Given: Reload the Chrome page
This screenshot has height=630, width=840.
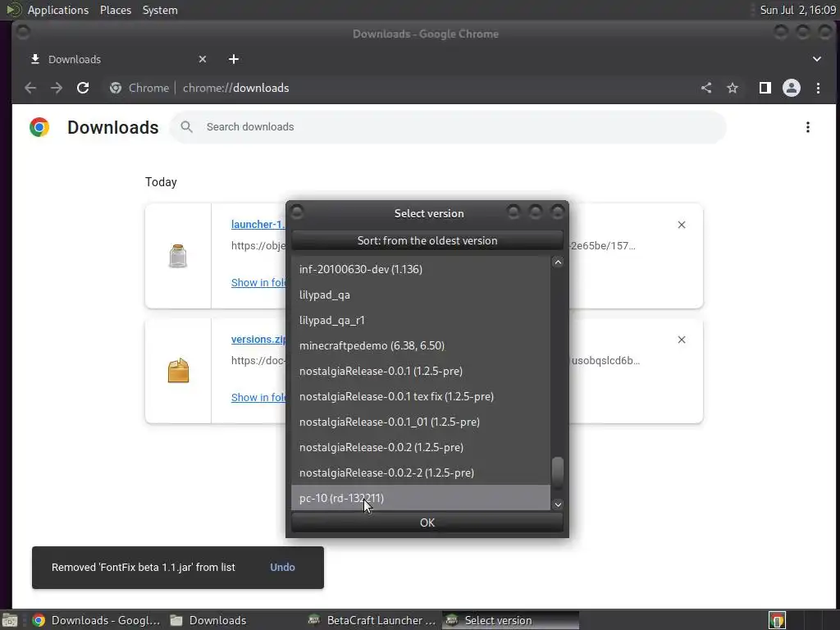Looking at the screenshot, I should click(83, 88).
